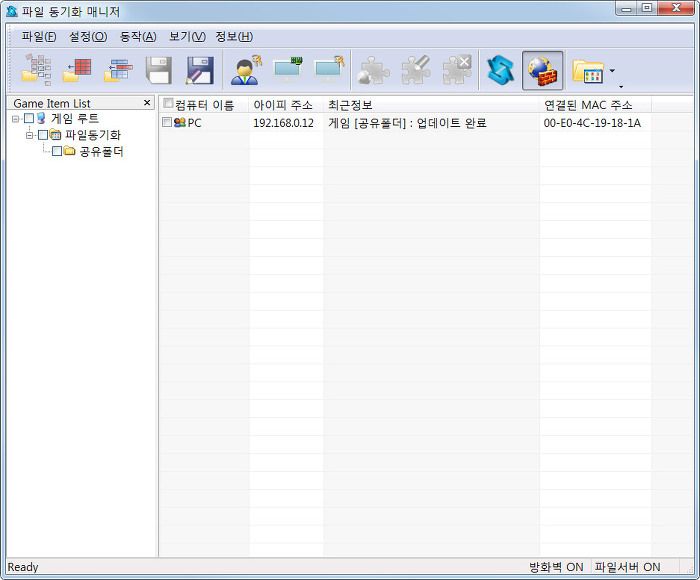Screen dimensions: 700x580
Task: Click the 방화벽 ON status bar entry
Action: 556,567
